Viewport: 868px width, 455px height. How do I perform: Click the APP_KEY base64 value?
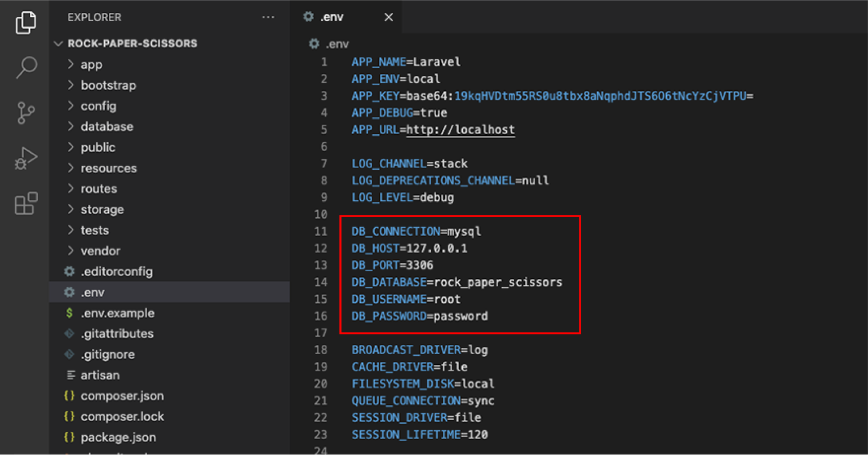click(604, 96)
